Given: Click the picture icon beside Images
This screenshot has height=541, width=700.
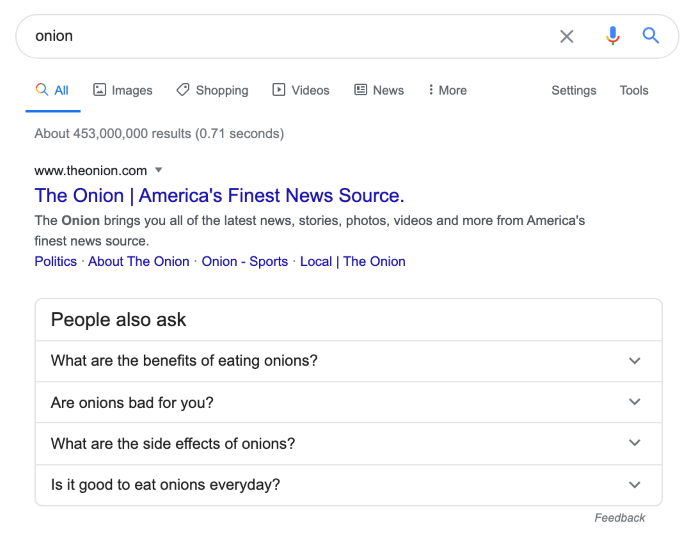Looking at the screenshot, I should click(x=99, y=90).
